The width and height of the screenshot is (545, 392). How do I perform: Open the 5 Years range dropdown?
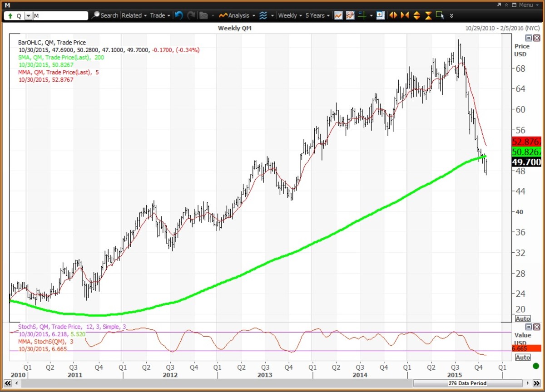(x=317, y=15)
